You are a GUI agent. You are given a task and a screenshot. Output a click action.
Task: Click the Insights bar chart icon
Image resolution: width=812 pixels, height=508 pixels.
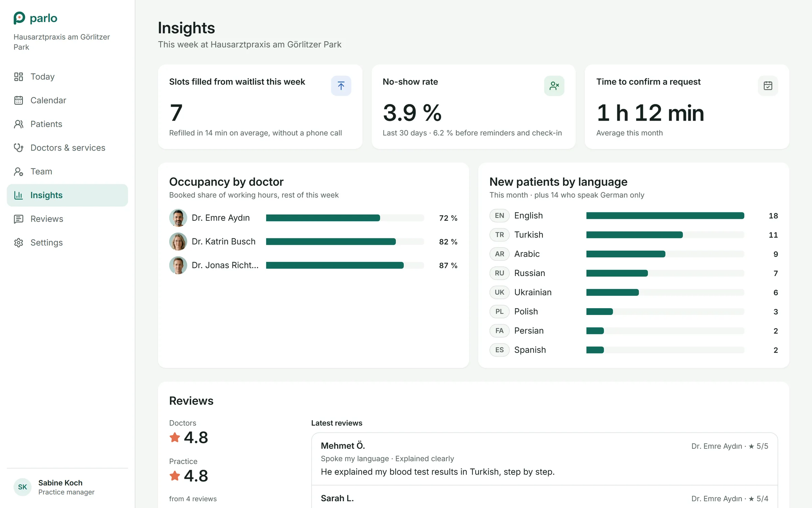click(x=19, y=195)
